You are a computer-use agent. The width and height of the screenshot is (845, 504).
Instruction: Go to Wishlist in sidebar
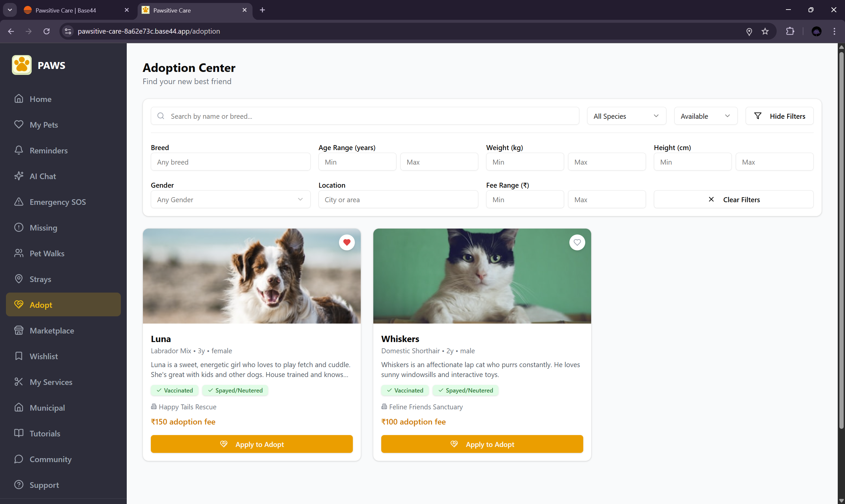tap(44, 356)
